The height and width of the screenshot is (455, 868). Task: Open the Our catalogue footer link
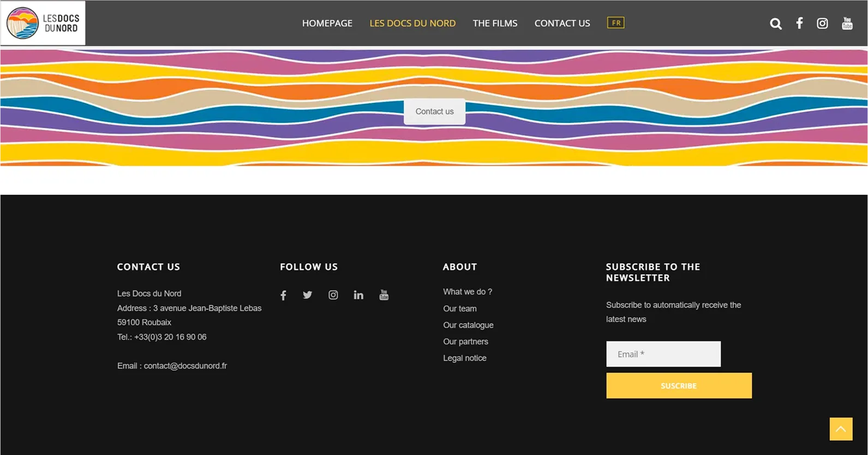coord(468,325)
